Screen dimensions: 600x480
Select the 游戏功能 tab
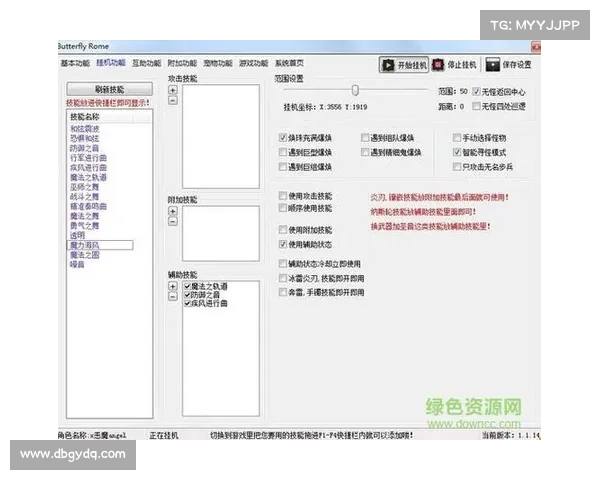[x=253, y=63]
